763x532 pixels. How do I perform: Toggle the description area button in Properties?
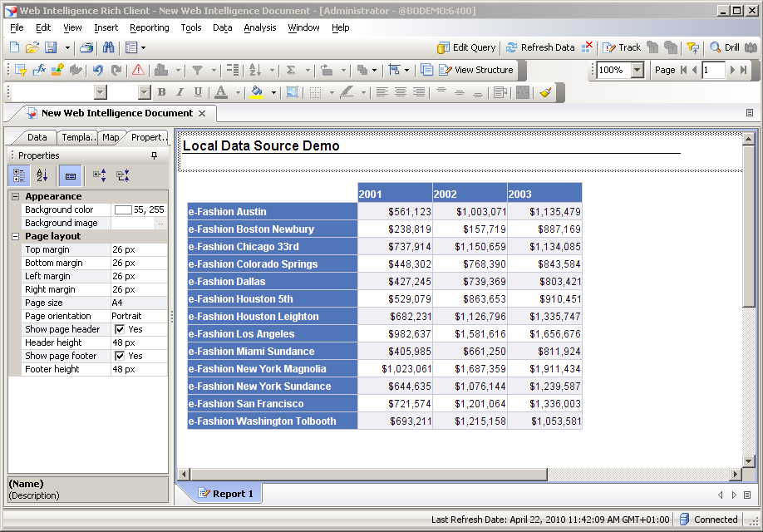pyautogui.click(x=71, y=175)
